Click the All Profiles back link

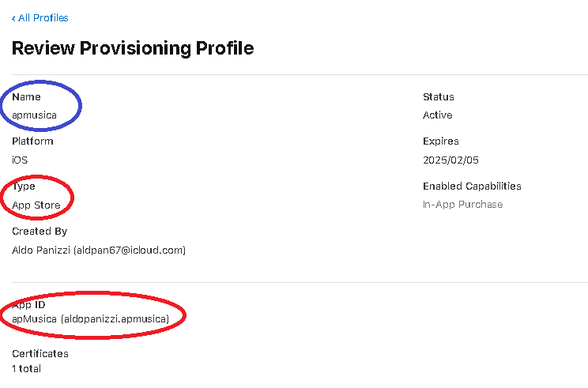pos(43,17)
